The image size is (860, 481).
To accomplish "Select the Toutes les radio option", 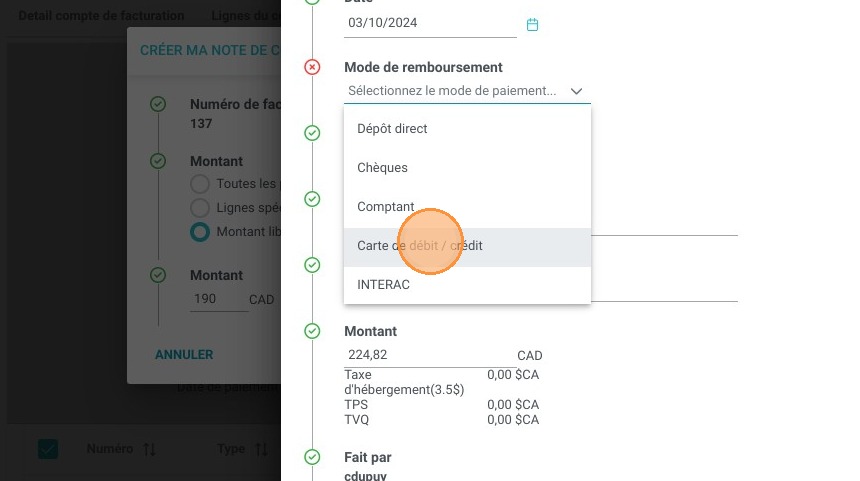I will (200, 184).
